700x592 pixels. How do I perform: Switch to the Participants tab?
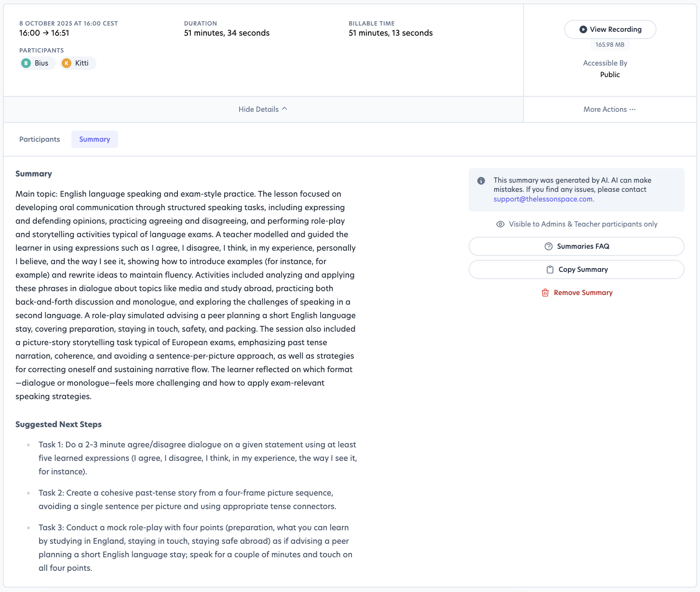coord(40,139)
